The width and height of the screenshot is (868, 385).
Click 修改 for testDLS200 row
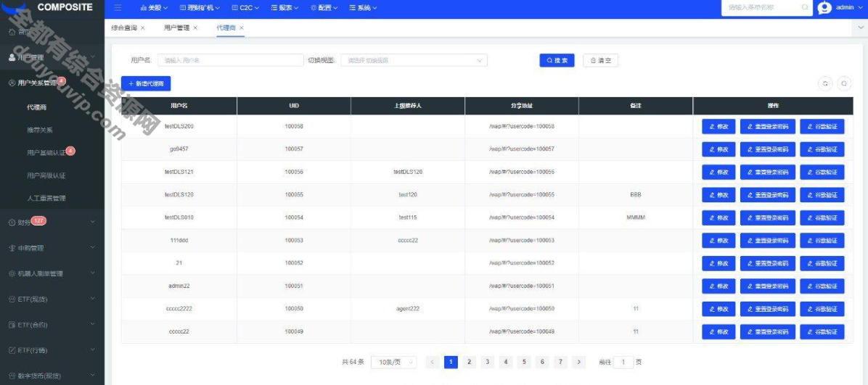coord(718,126)
